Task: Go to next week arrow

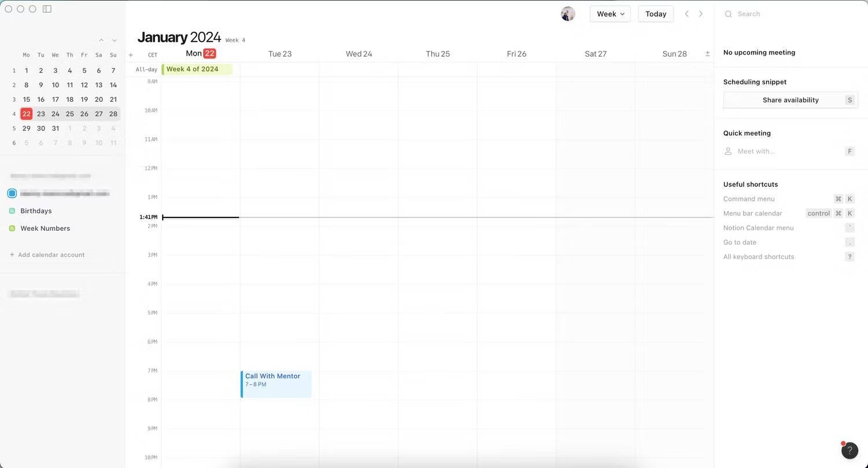Action: click(x=701, y=14)
